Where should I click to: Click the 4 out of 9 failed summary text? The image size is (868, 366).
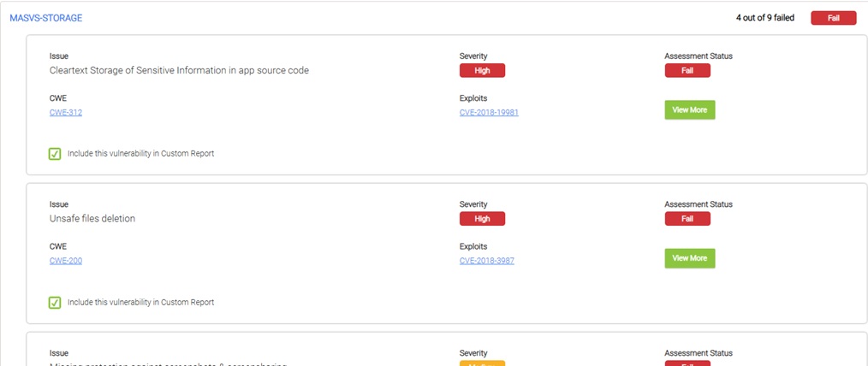tap(766, 18)
